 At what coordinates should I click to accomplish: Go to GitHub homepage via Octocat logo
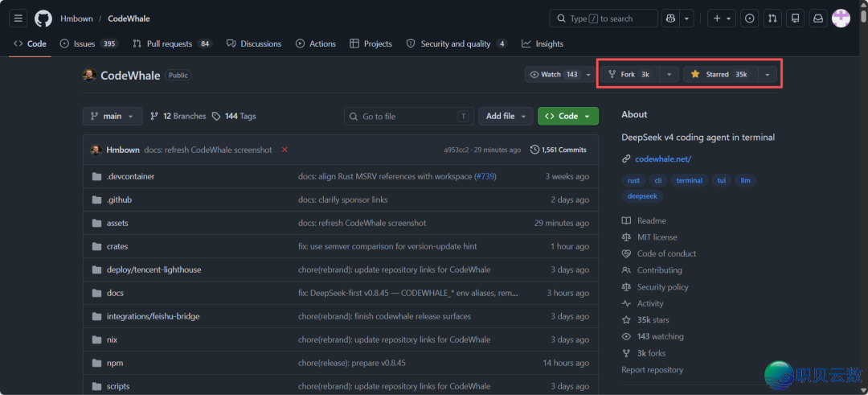pos(43,19)
